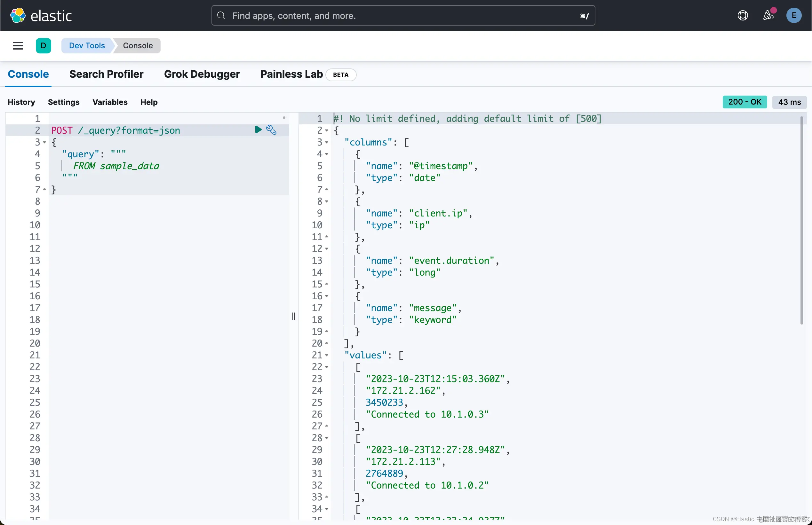The image size is (812, 525).
Task: Open the Grok Debugger tab
Action: [202, 74]
